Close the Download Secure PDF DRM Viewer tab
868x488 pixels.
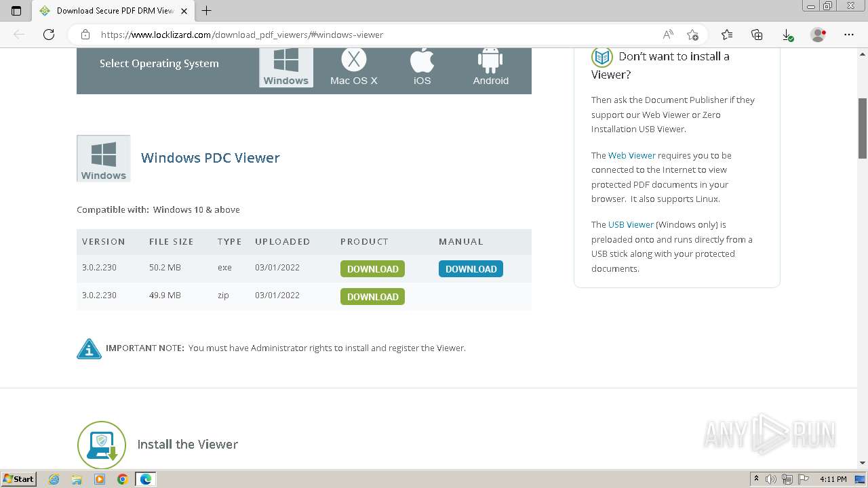coord(184,11)
